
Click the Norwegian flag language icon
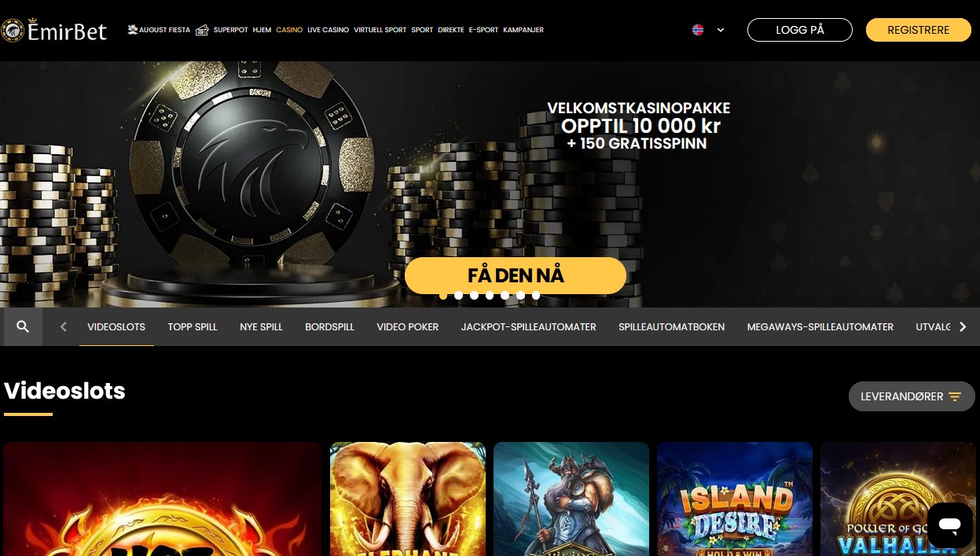point(698,30)
